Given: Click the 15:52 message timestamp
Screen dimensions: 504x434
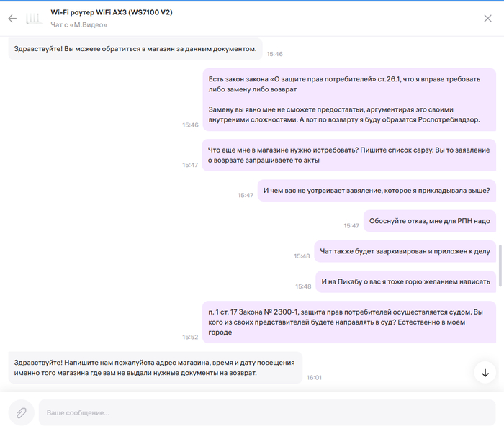Looking at the screenshot, I should [x=190, y=337].
